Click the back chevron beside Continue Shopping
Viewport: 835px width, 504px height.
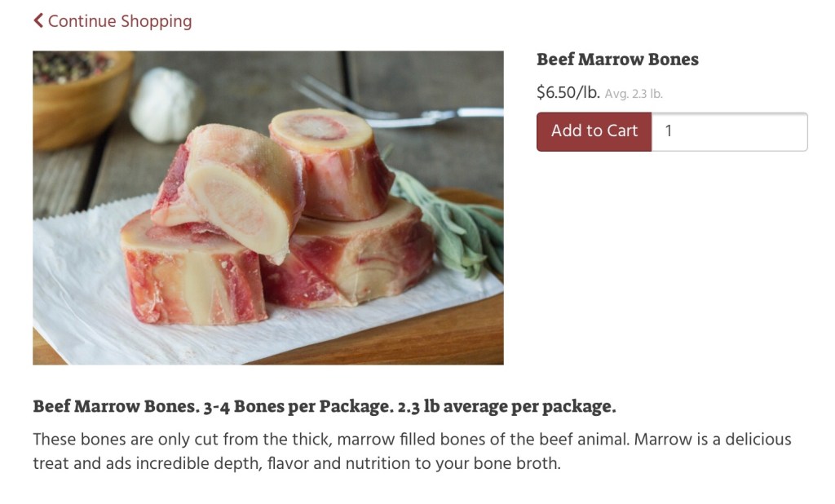38,21
